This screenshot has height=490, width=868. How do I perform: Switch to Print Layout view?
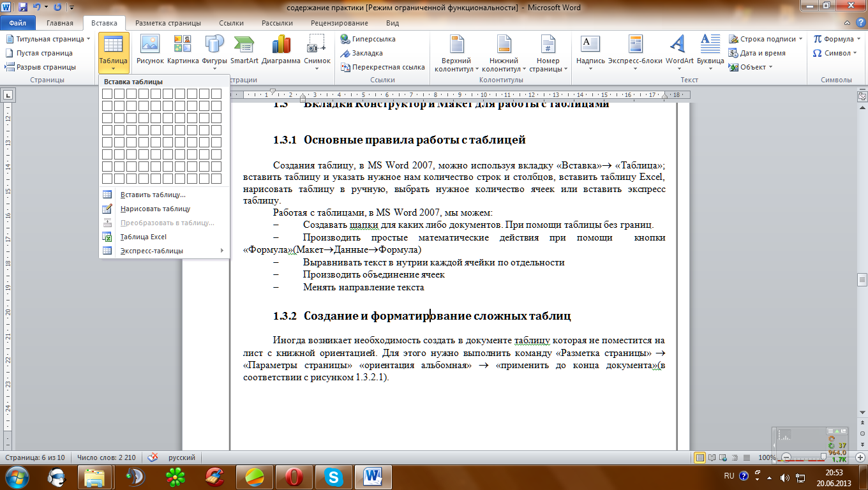tap(700, 457)
